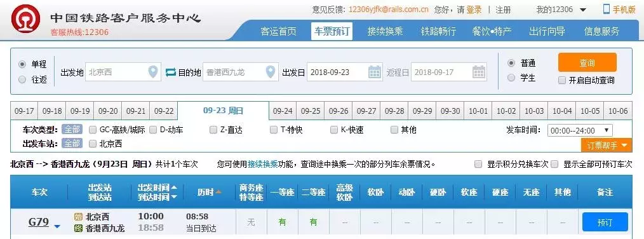Screen dimensions: 644x239
Task: Select the 学生 student radio button
Action: [511, 78]
